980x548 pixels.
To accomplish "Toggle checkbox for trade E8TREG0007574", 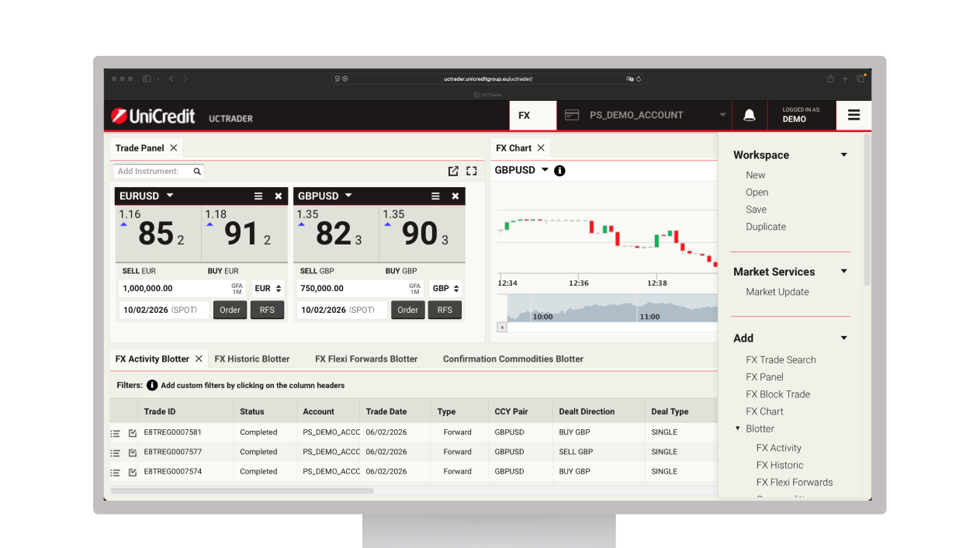I will click(133, 472).
